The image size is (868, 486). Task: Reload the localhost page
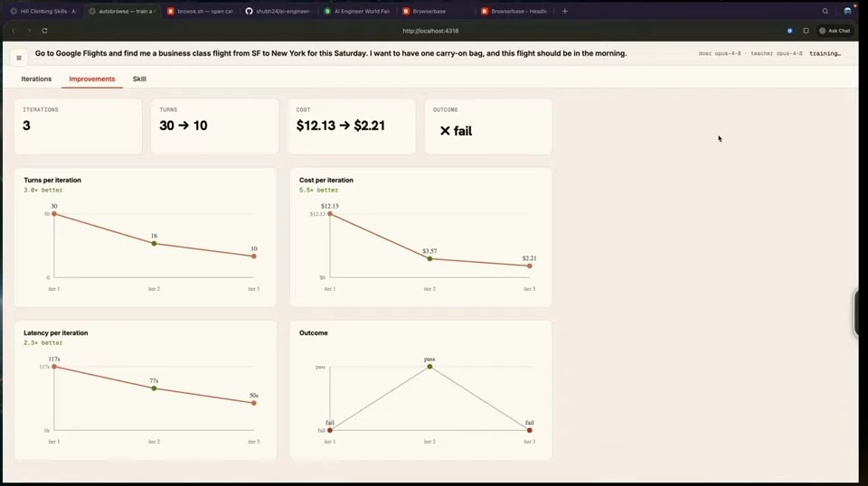click(x=45, y=31)
